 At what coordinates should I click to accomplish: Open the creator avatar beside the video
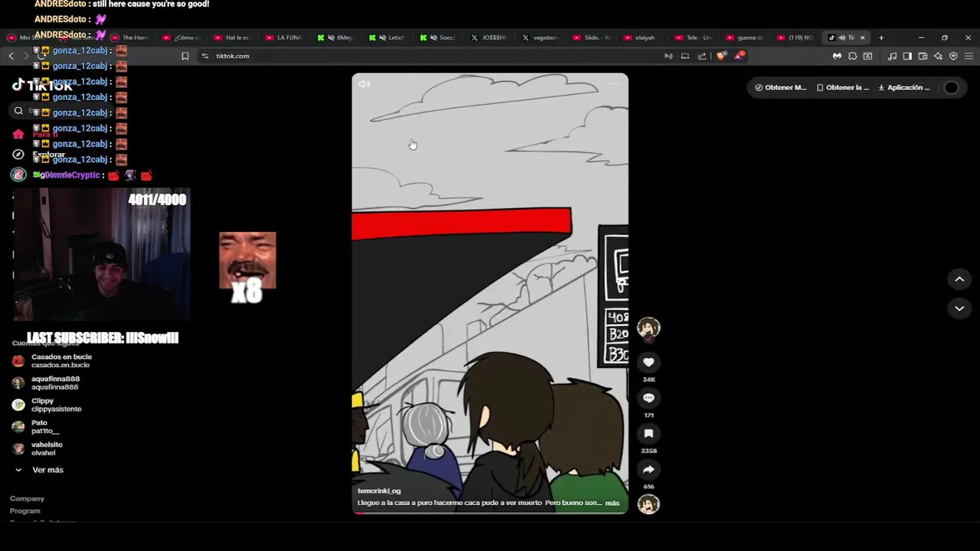coord(648,328)
